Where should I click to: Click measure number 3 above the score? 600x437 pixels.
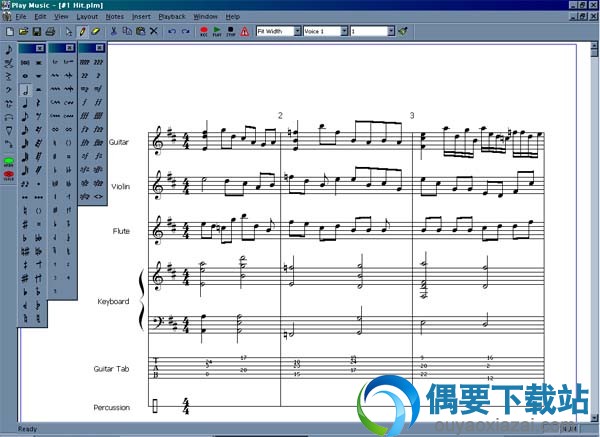[412, 115]
